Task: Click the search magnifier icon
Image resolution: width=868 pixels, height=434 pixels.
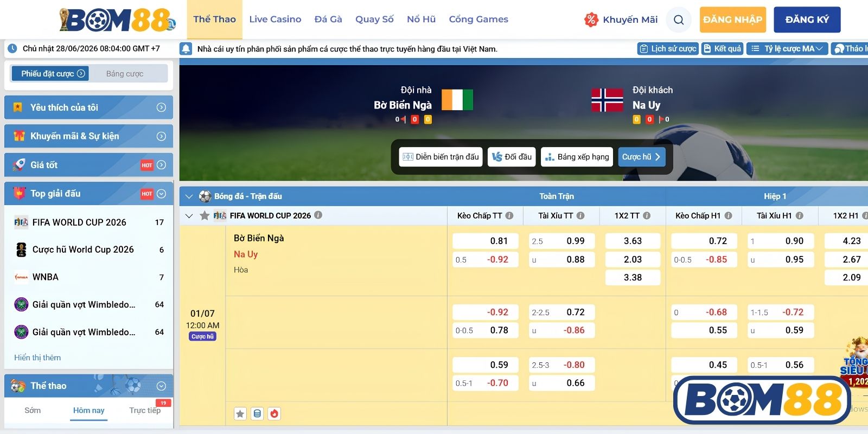Action: (x=678, y=20)
